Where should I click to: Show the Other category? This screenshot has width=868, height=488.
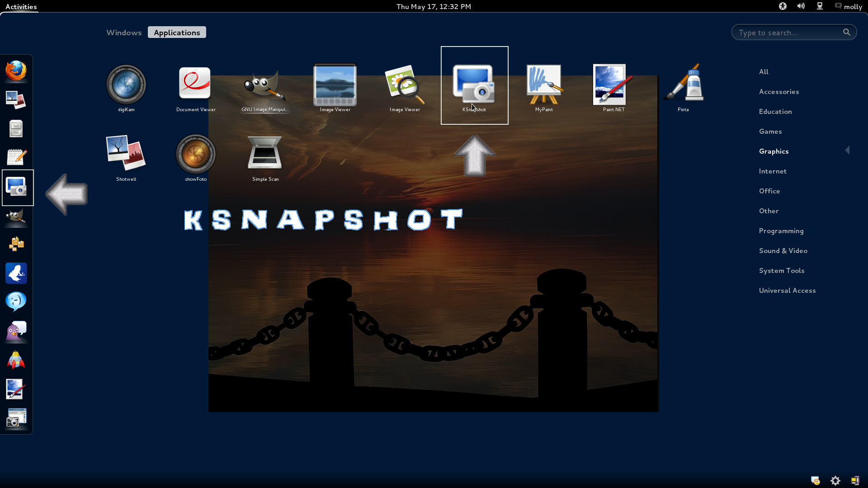point(769,211)
